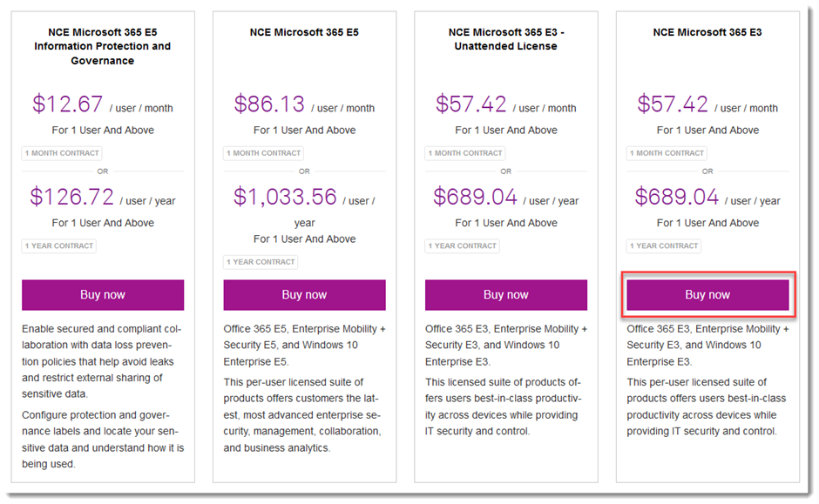Click 1 Year Contract tag on E3 card
Image resolution: width=819 pixels, height=504 pixels.
point(664,246)
